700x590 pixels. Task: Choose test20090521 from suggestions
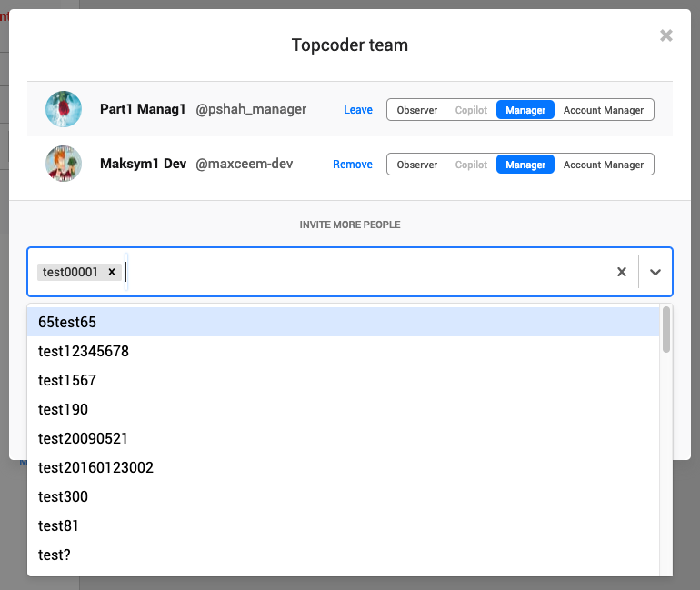coord(344,438)
